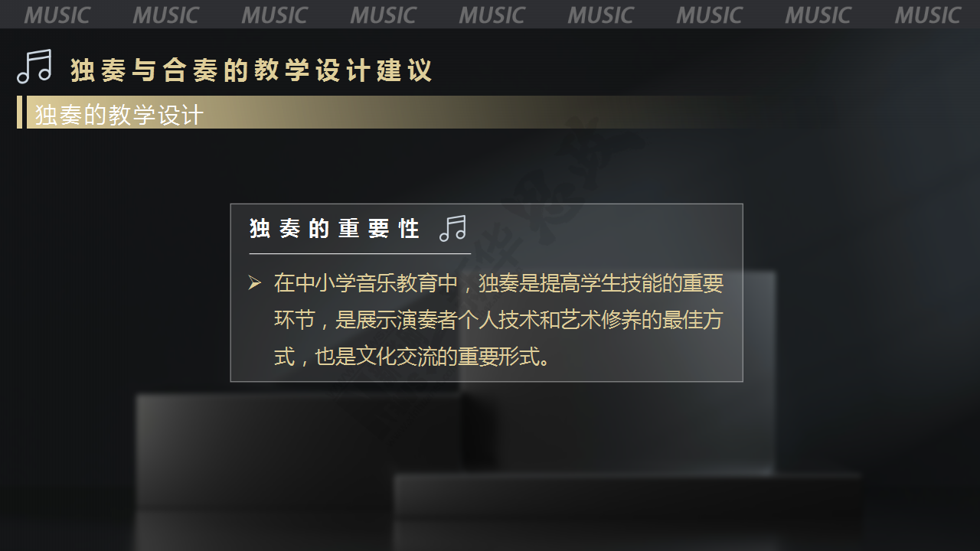Screen dimensions: 980x551
Task: Select the 独奏的教学设计 subtitle text
Action: pos(119,115)
